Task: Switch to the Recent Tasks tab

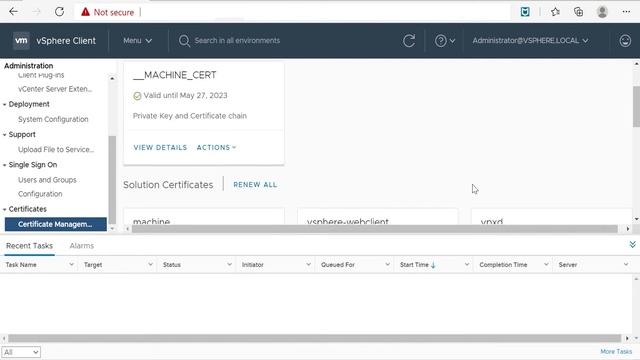Action: 29,246
